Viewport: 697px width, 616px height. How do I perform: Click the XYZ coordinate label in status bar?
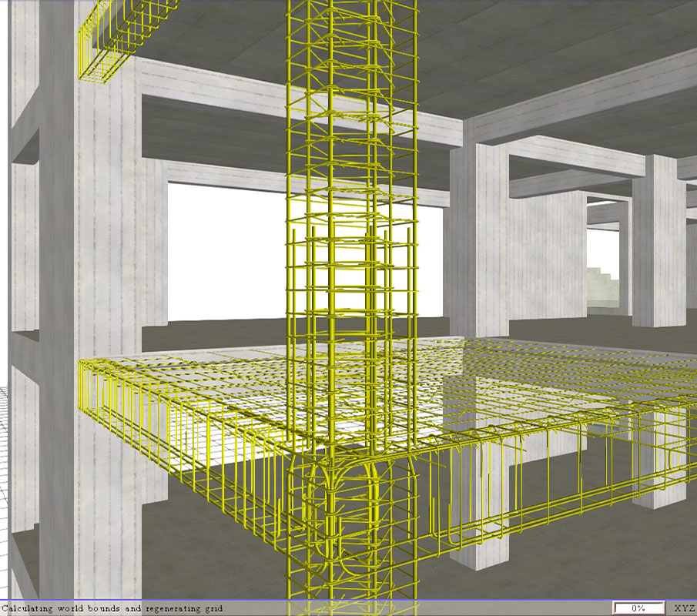pos(685,608)
